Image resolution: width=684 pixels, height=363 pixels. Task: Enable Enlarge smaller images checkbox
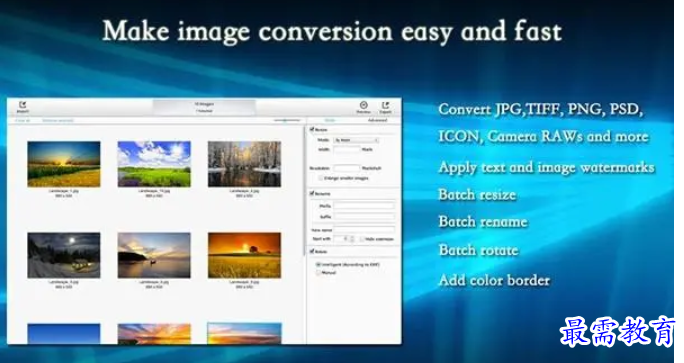tap(321, 178)
